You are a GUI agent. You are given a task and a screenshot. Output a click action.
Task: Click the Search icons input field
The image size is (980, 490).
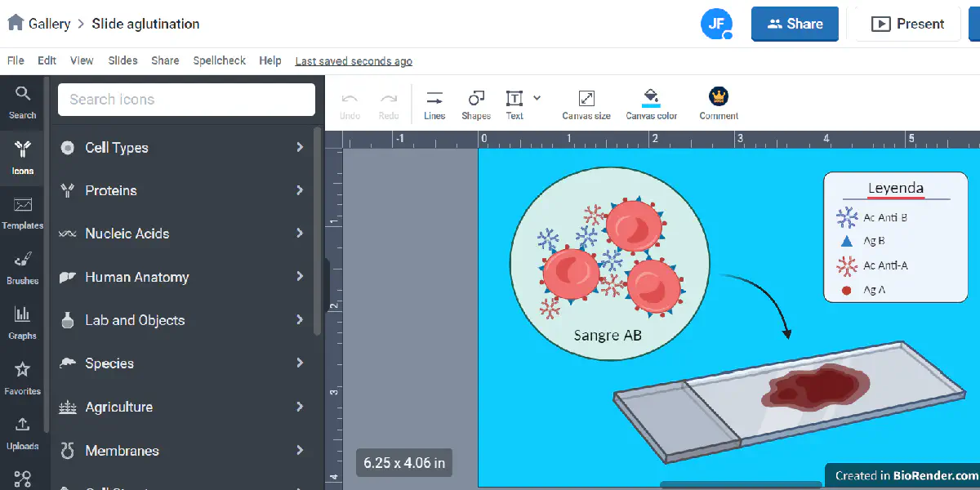186,100
